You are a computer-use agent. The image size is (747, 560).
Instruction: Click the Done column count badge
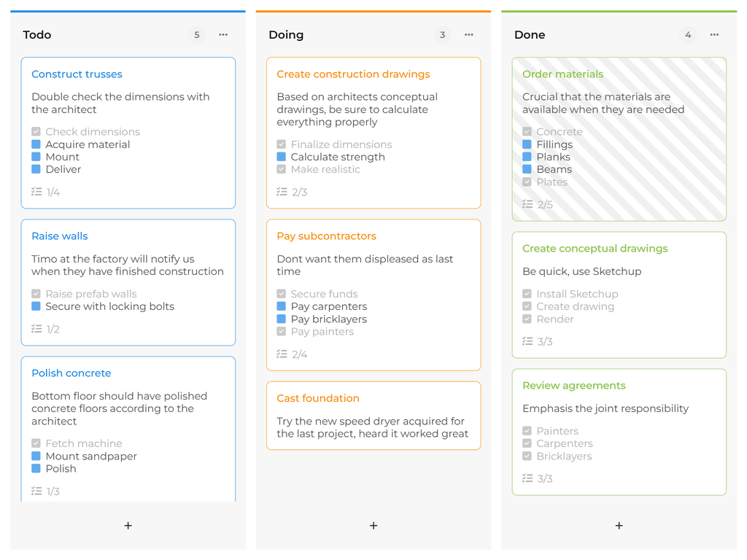pos(687,35)
